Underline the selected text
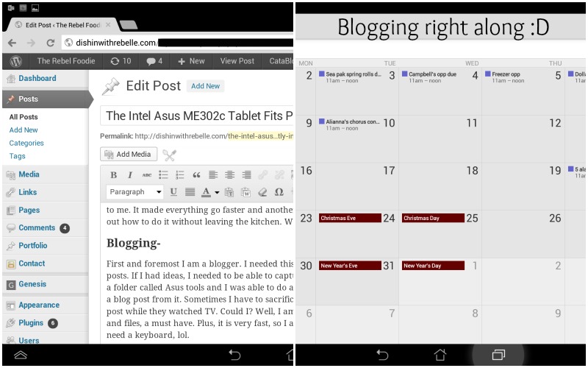The width and height of the screenshot is (588, 368). coord(173,192)
